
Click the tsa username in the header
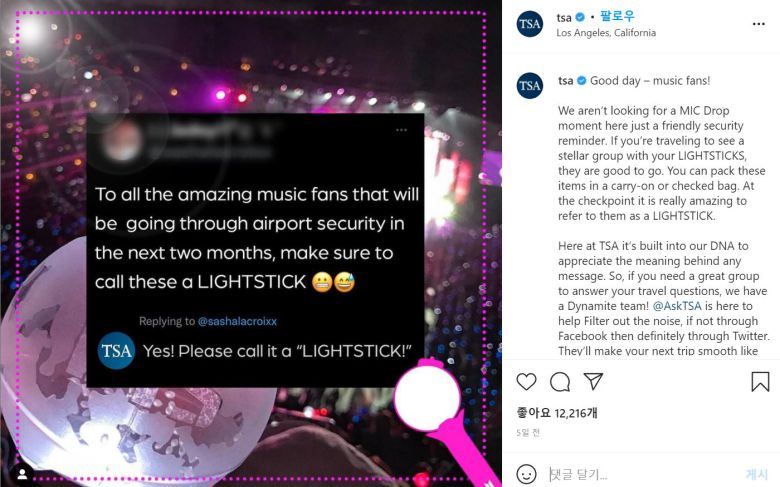coord(564,17)
